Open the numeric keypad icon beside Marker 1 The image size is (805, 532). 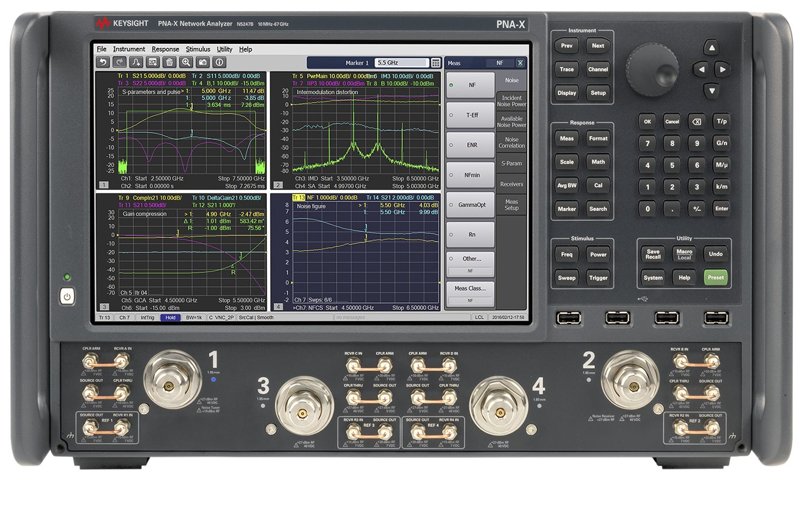tap(436, 63)
